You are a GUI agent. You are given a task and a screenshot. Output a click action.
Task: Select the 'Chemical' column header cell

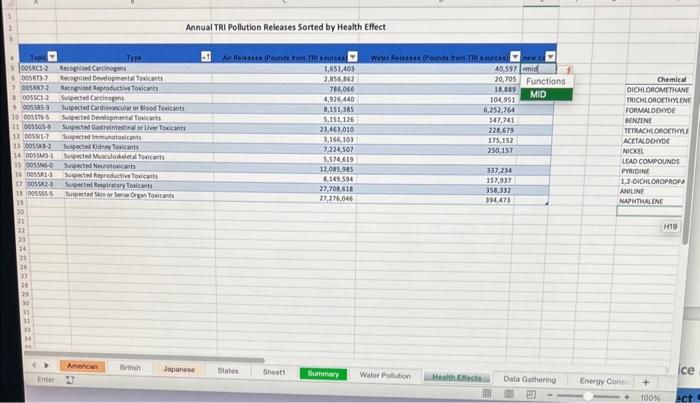671,79
